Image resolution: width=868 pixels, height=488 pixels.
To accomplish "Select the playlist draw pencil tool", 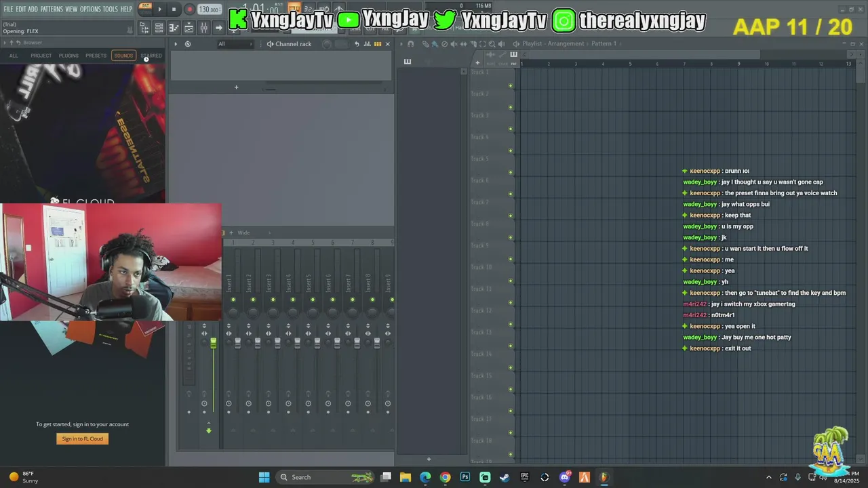I will coord(425,44).
